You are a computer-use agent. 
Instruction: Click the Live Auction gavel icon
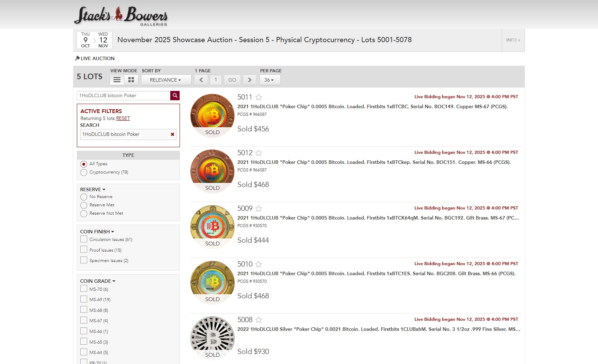(x=77, y=58)
